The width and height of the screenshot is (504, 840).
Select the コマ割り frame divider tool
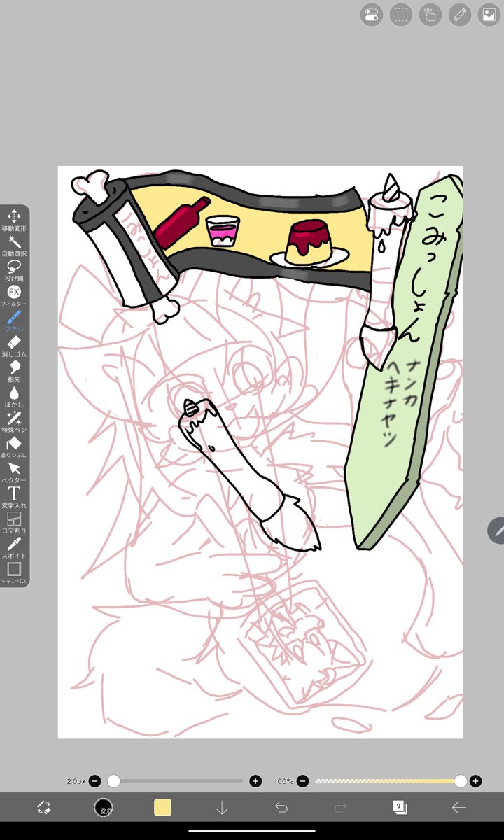[14, 522]
